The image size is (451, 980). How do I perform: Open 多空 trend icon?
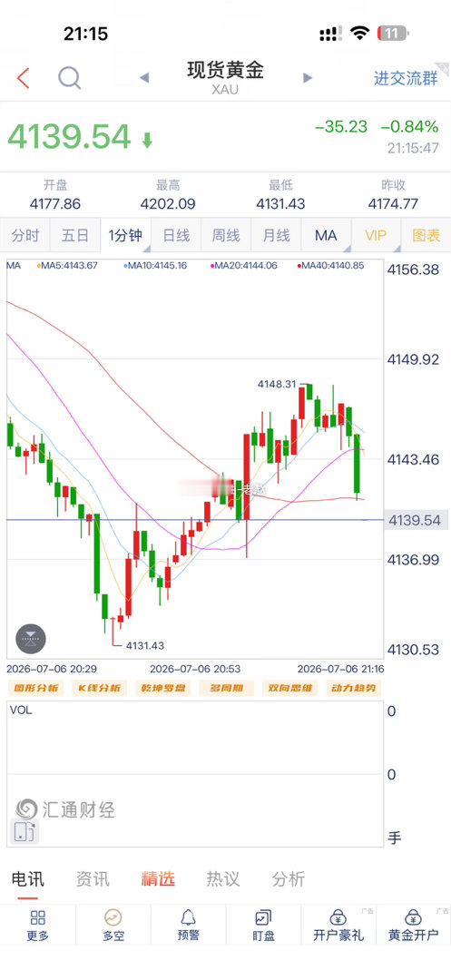113,925
